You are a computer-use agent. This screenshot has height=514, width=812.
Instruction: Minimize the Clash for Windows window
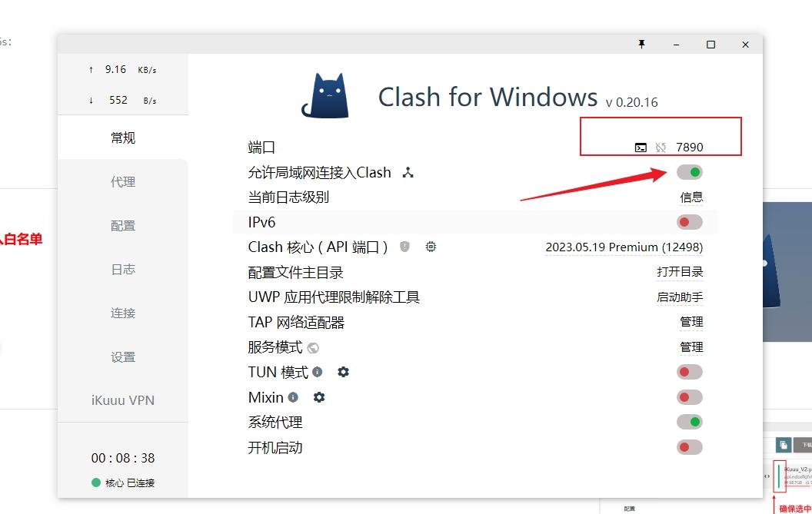point(677,45)
